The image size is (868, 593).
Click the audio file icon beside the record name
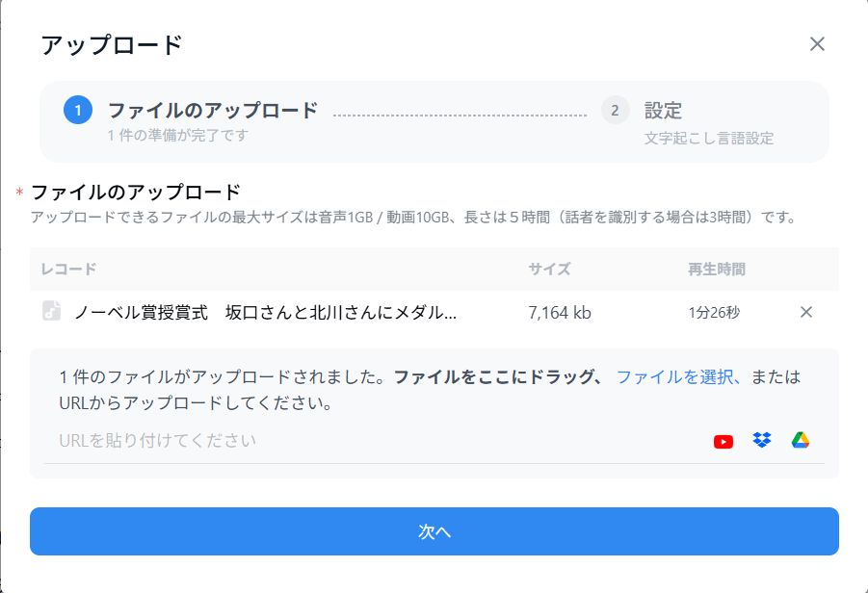[x=51, y=311]
